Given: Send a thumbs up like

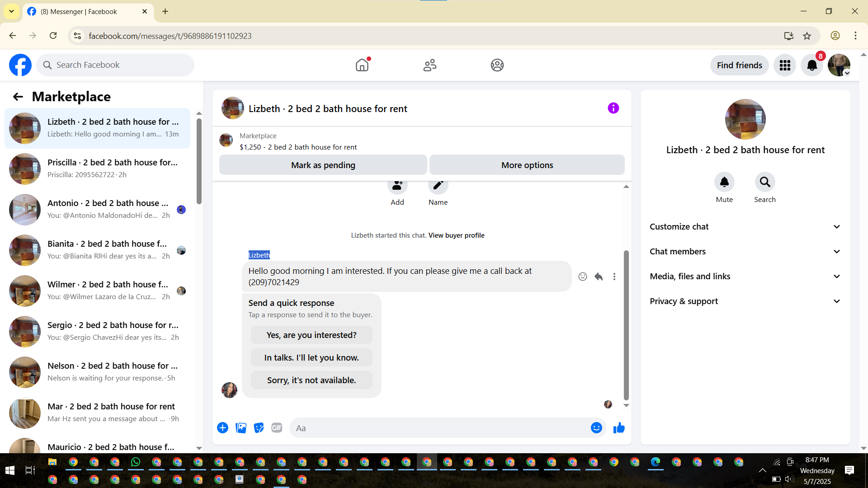Looking at the screenshot, I should pyautogui.click(x=618, y=427).
